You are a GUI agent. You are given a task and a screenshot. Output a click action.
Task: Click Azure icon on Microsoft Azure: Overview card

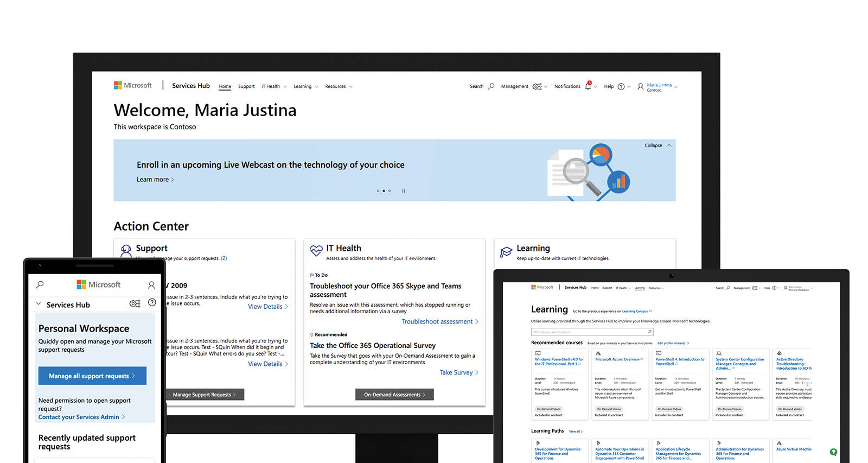pos(598,353)
